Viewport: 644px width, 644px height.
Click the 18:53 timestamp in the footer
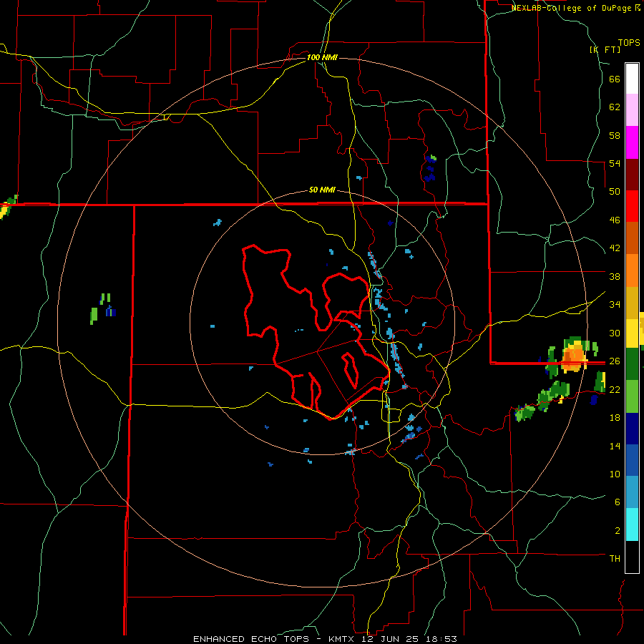[x=440, y=639]
